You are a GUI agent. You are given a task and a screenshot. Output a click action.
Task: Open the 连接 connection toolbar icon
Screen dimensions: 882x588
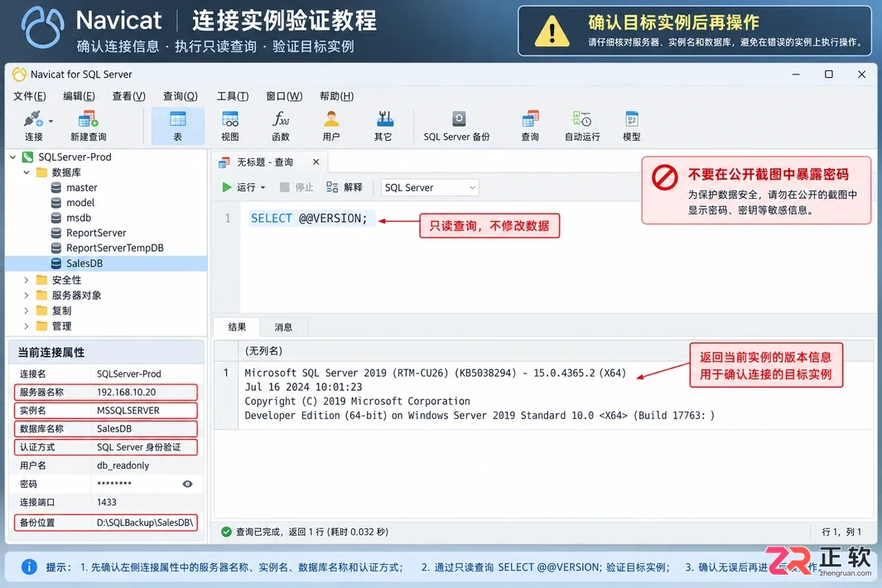coord(33,126)
